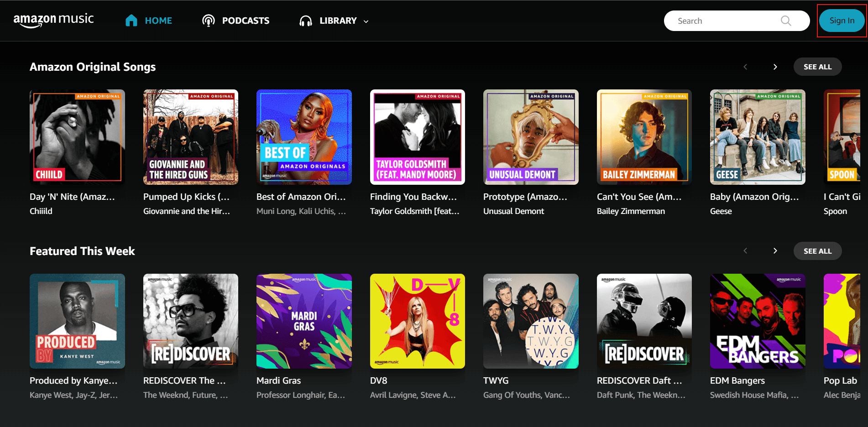Screen dimensions: 868x427
Task: Open Produced by Kanye West cover
Action: click(x=77, y=321)
